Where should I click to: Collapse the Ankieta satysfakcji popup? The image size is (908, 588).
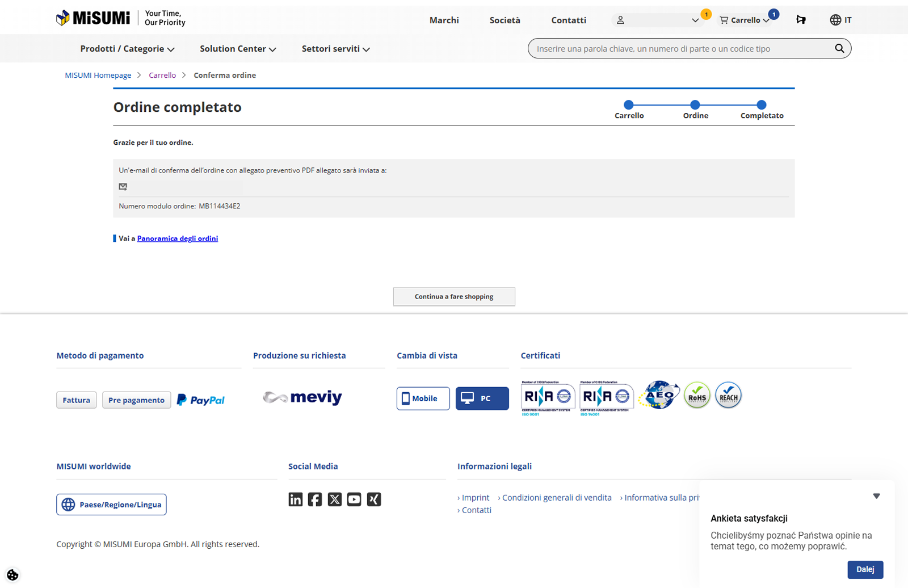pos(876,496)
